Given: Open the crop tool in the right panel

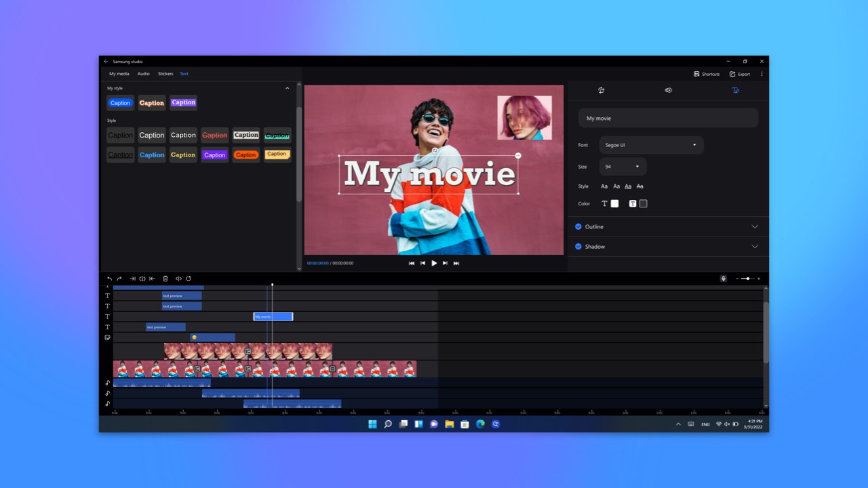Looking at the screenshot, I should point(601,90).
